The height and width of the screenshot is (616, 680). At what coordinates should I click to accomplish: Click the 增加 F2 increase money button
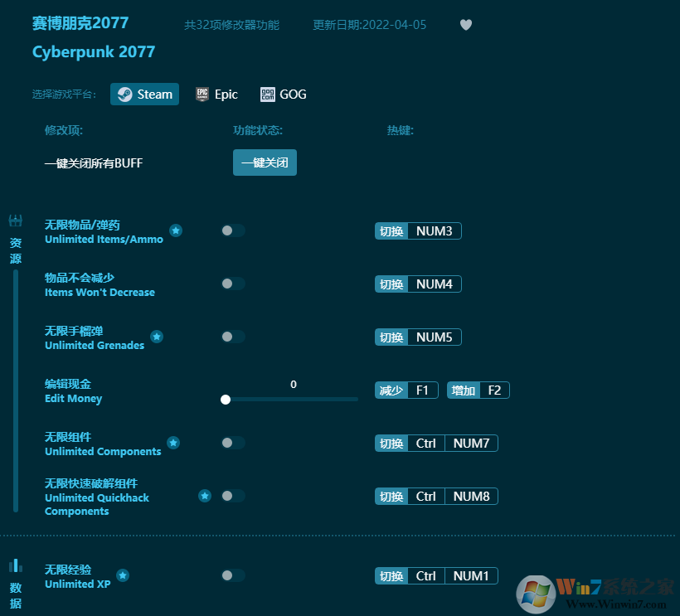click(478, 390)
